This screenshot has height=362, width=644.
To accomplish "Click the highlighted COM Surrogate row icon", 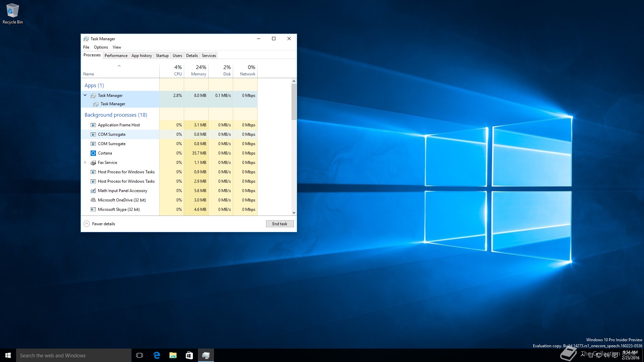I will [93, 134].
